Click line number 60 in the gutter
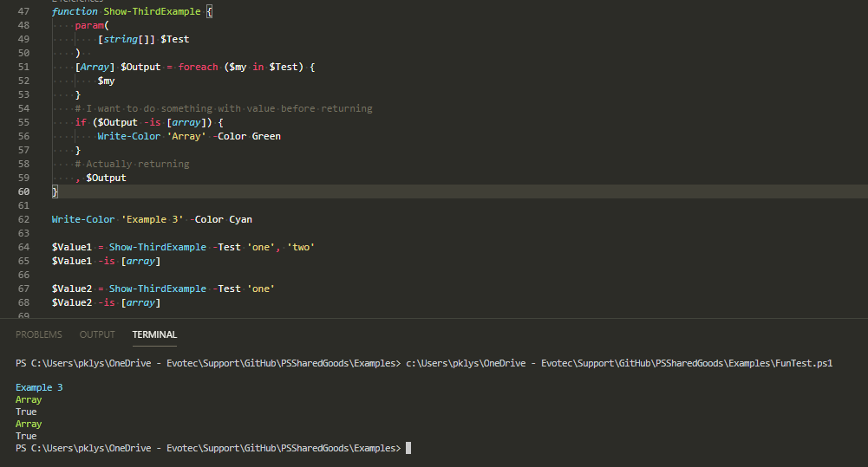The width and height of the screenshot is (868, 467). [23, 191]
